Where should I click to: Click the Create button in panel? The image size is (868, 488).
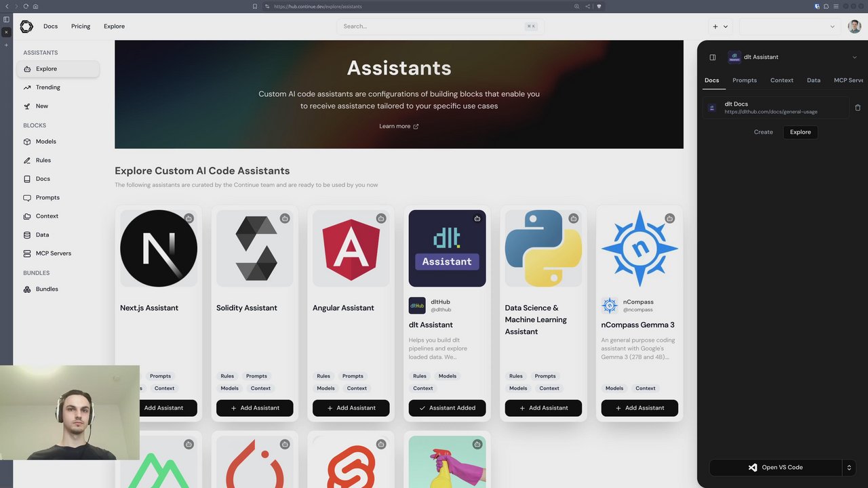click(764, 132)
